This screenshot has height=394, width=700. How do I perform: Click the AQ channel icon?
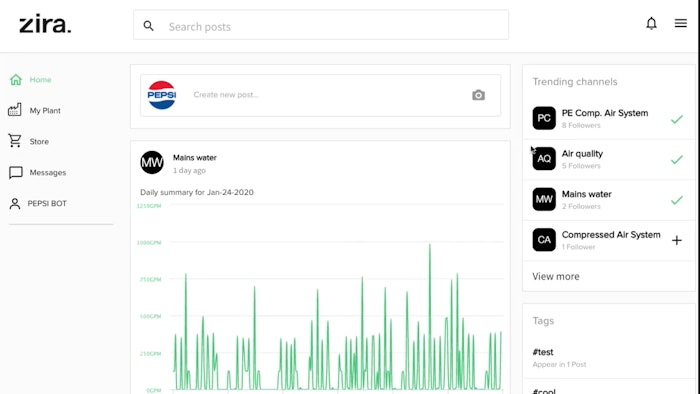(544, 159)
